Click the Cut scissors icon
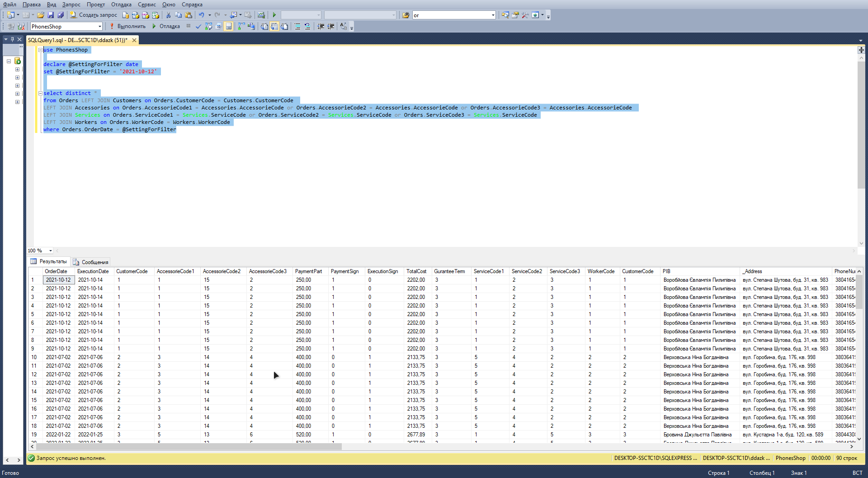The image size is (868, 478). (x=168, y=15)
